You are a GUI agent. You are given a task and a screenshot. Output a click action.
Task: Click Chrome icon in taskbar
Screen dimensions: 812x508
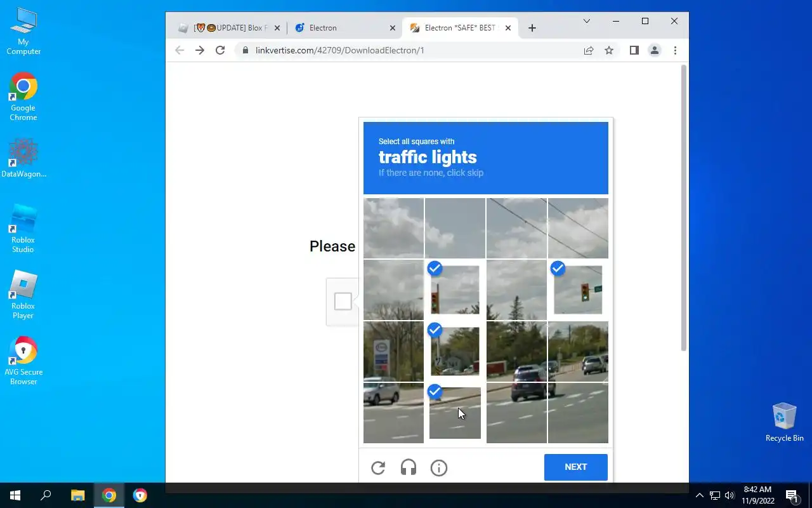point(109,495)
